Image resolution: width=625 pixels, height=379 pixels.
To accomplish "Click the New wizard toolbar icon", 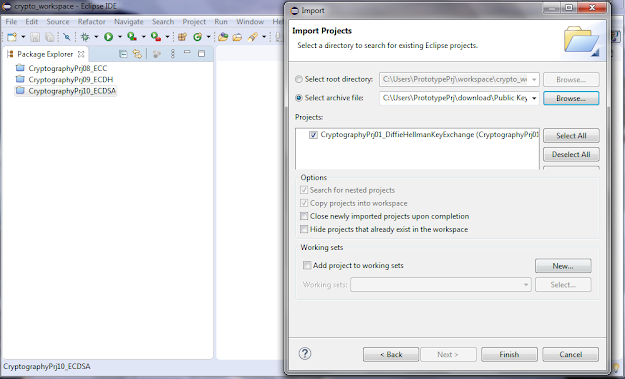I will [x=12, y=37].
